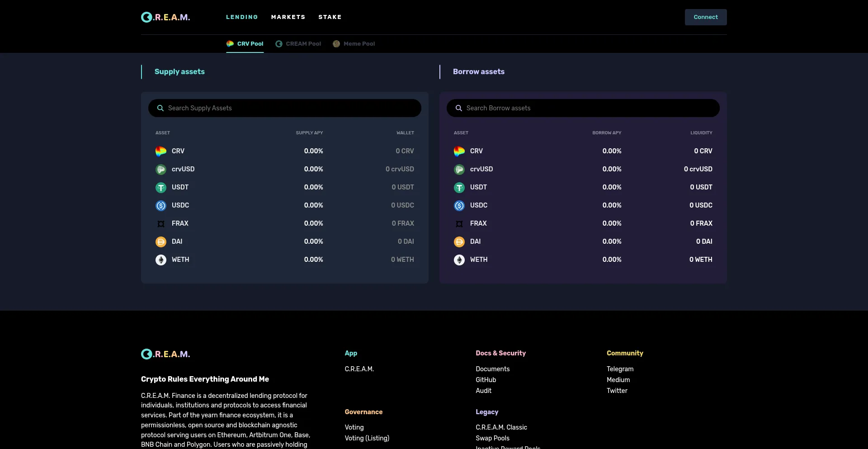Image resolution: width=868 pixels, height=449 pixels.
Task: Click the 'Borrow assets' section heading
Action: (x=479, y=71)
